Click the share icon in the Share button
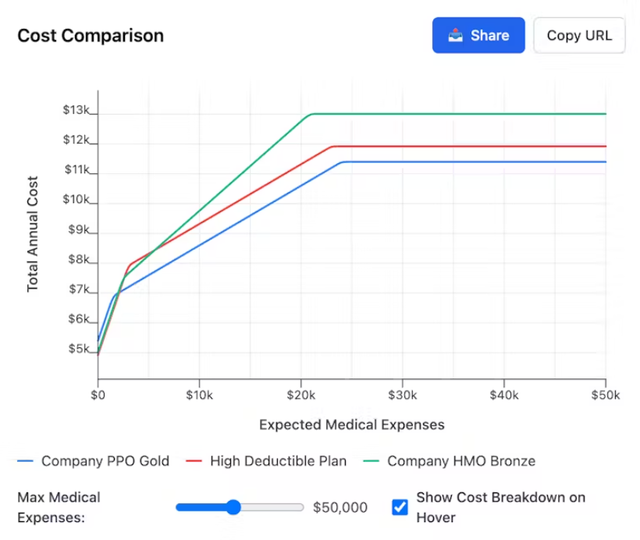 tap(456, 35)
